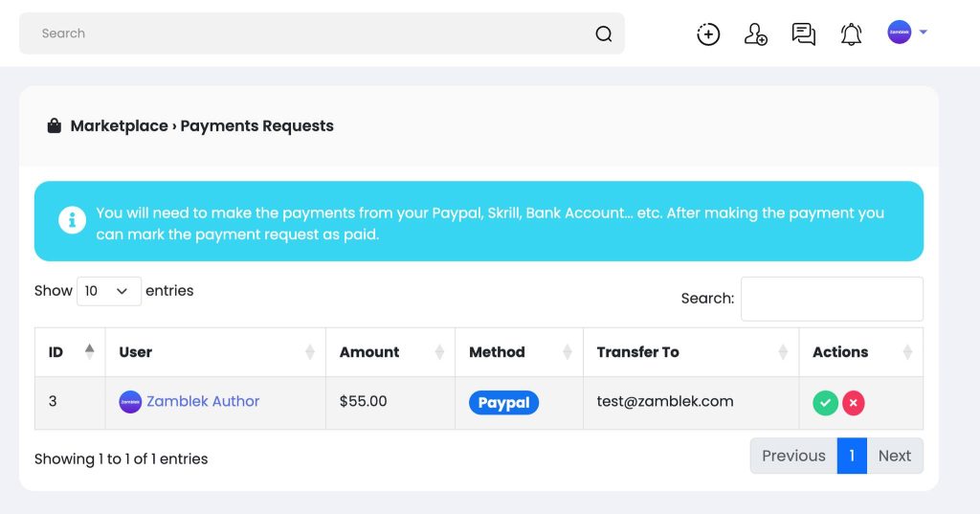This screenshot has height=514, width=980.
Task: Decline payment request with red X icon
Action: click(853, 403)
